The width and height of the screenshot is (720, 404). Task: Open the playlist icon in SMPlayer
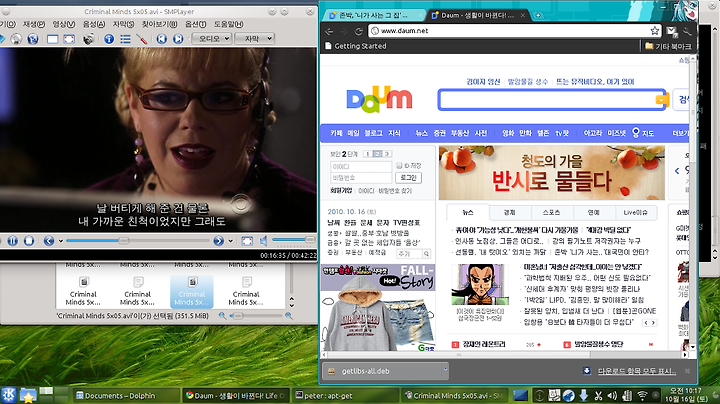click(125, 39)
